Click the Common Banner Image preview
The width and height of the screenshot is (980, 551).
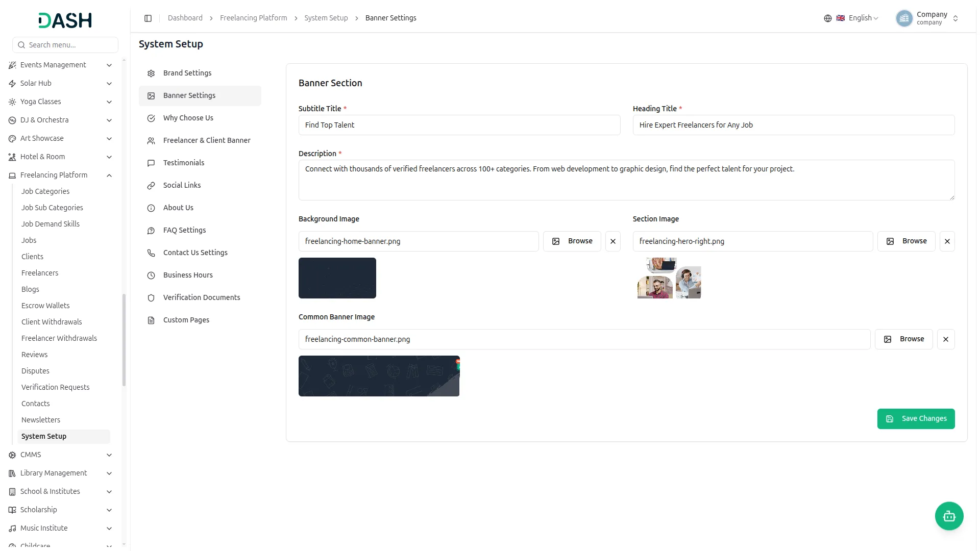(x=379, y=376)
